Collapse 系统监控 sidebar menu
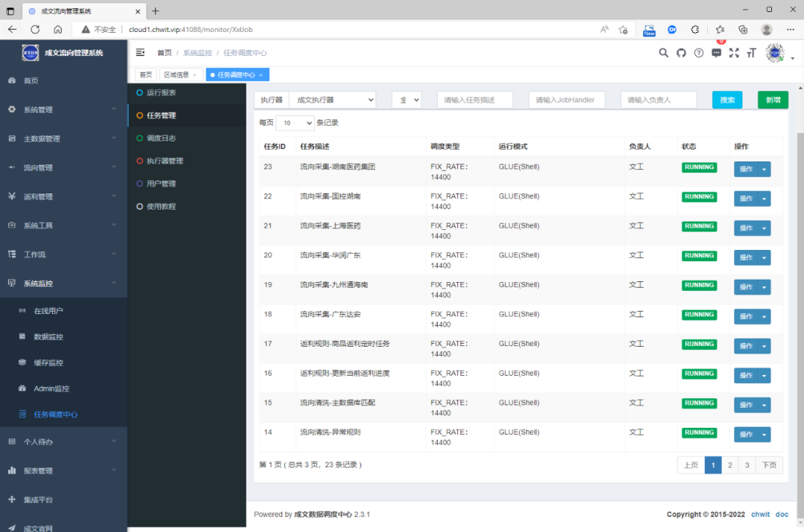 [63, 283]
